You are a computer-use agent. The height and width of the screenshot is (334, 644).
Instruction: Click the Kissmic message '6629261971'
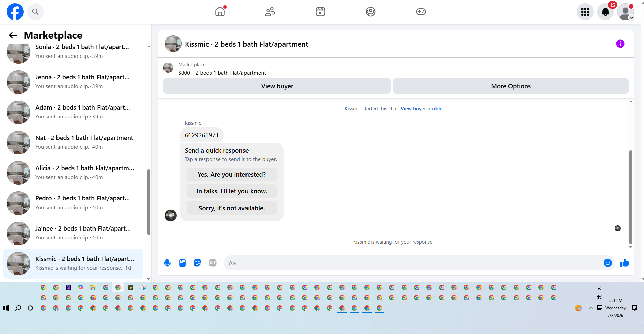202,135
